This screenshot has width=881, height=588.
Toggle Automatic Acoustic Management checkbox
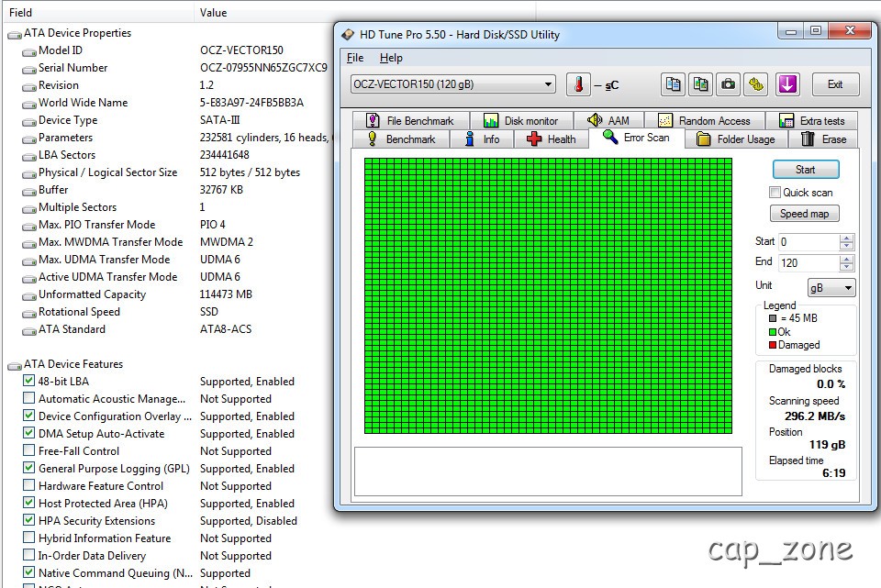coord(28,398)
